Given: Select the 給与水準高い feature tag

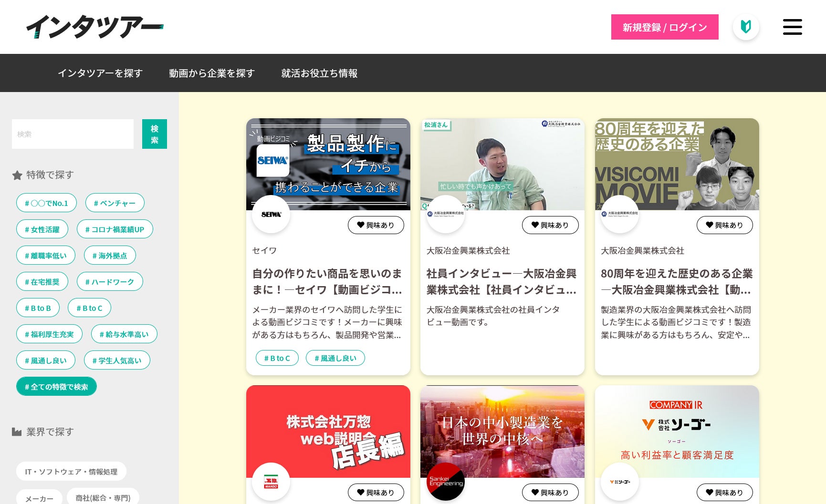Looking at the screenshot, I should (x=124, y=334).
